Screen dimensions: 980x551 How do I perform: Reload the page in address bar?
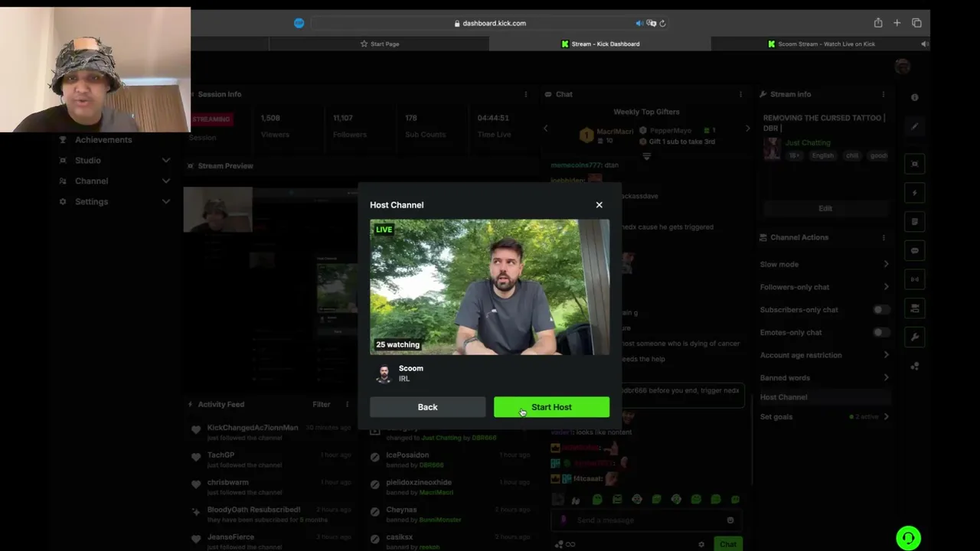click(662, 23)
